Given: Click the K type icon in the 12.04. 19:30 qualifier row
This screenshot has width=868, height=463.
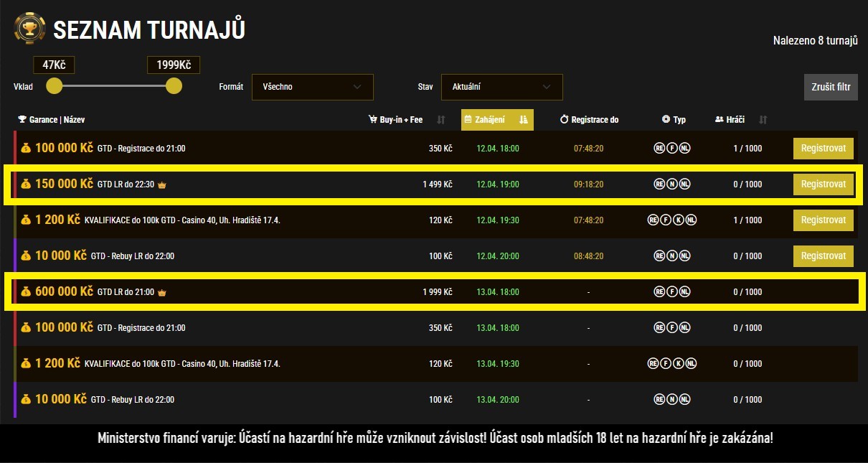Looking at the screenshot, I should (679, 220).
